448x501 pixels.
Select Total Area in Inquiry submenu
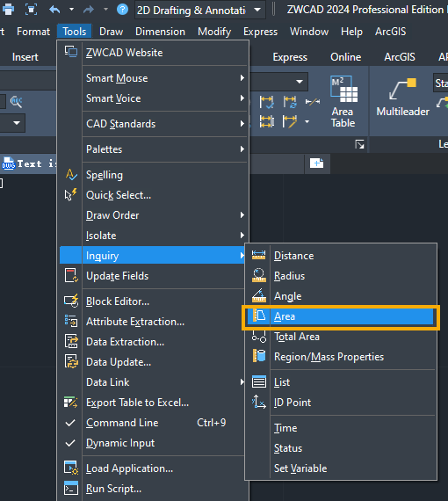[341, 337]
